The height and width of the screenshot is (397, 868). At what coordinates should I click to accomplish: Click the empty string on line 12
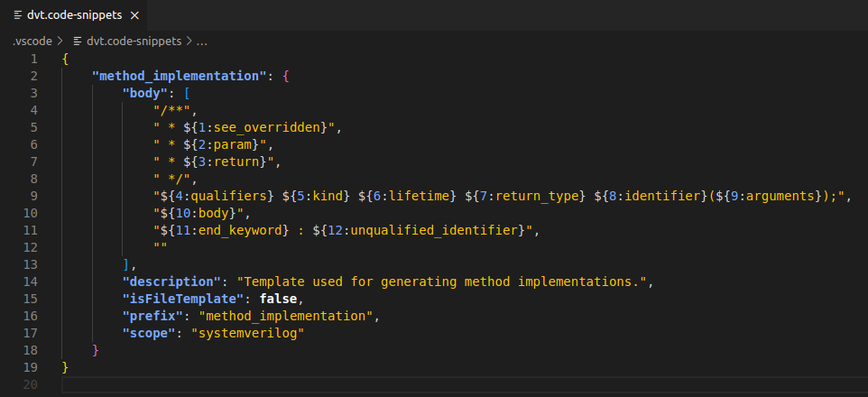tap(161, 247)
